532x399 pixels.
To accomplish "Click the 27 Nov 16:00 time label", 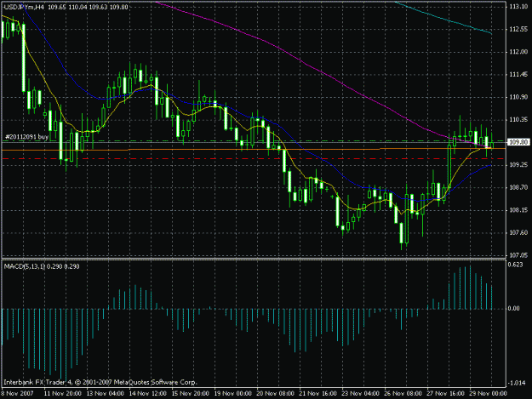I will pyautogui.click(x=445, y=394).
